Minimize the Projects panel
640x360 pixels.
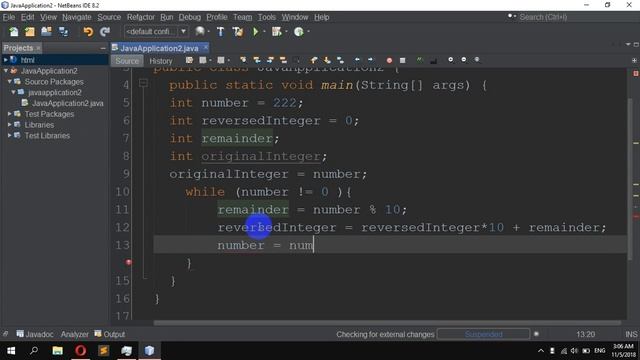(x=103, y=48)
